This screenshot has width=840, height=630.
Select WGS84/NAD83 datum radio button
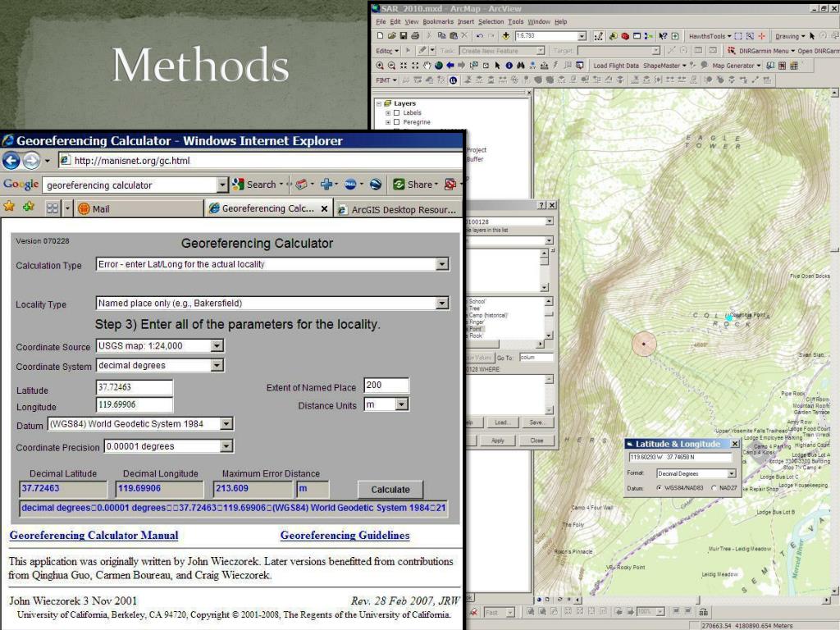click(659, 488)
